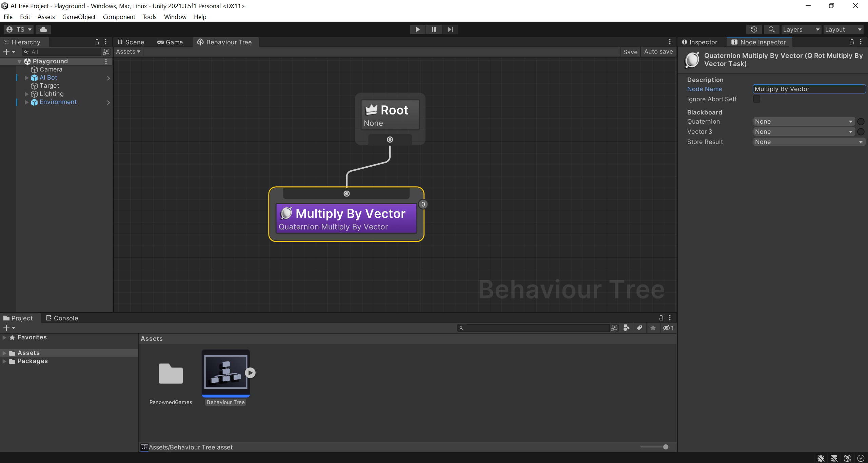The width and height of the screenshot is (868, 463).
Task: Click the Step forward button
Action: coord(450,29)
